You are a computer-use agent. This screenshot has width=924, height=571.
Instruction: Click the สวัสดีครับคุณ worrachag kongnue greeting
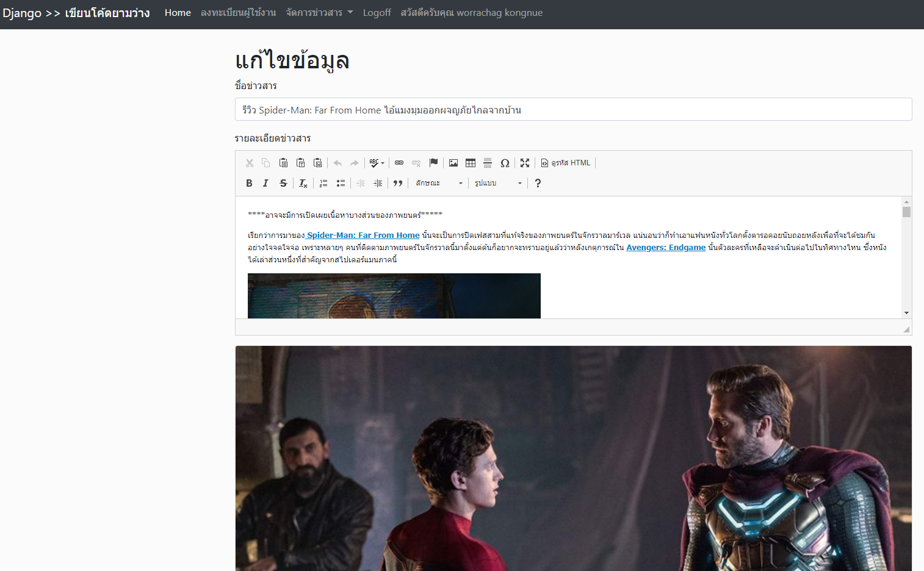(x=471, y=13)
